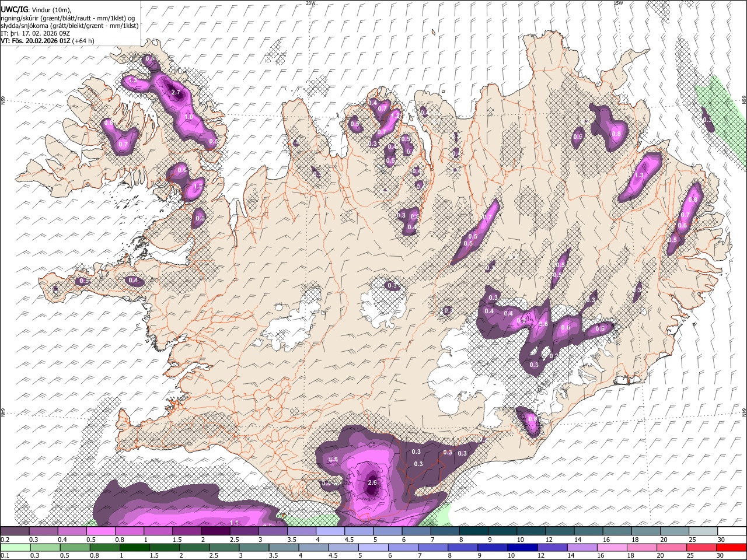Select the dark teal swatch between 8 and 9

(473, 531)
